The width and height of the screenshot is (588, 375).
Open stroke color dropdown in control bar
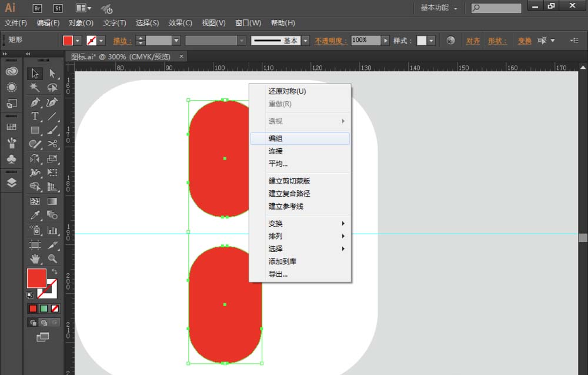(101, 41)
